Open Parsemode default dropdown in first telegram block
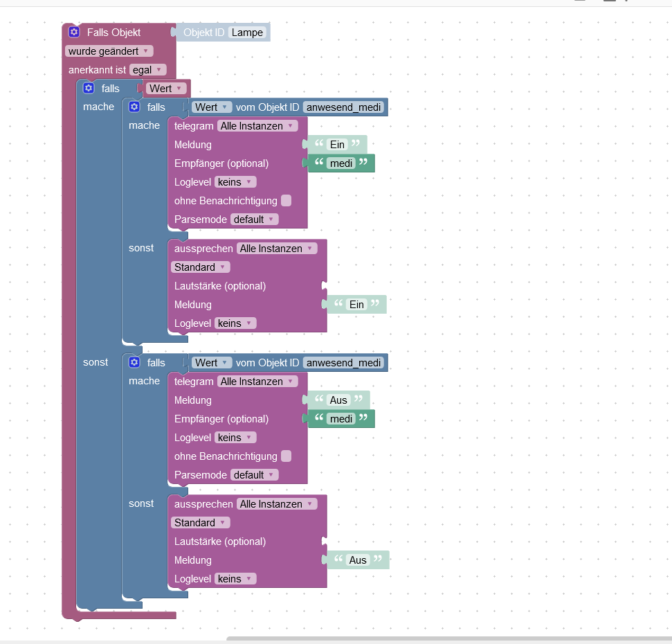Image resolution: width=672 pixels, height=644 pixels. (x=254, y=220)
